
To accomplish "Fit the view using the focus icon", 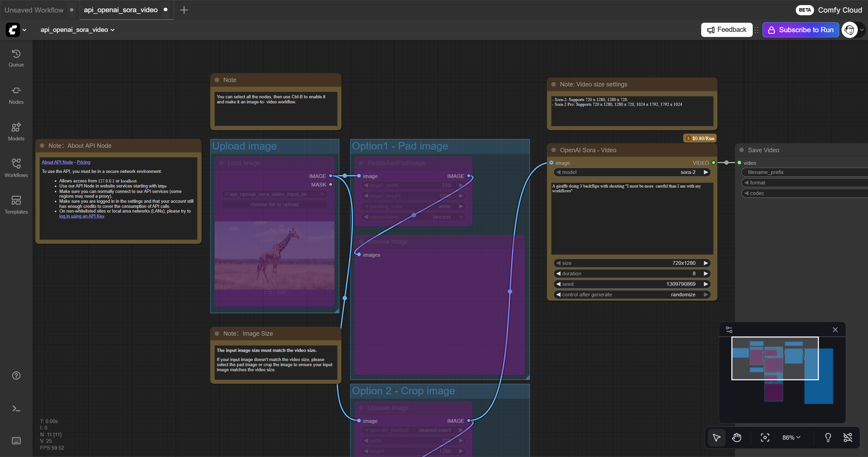I will (x=765, y=437).
